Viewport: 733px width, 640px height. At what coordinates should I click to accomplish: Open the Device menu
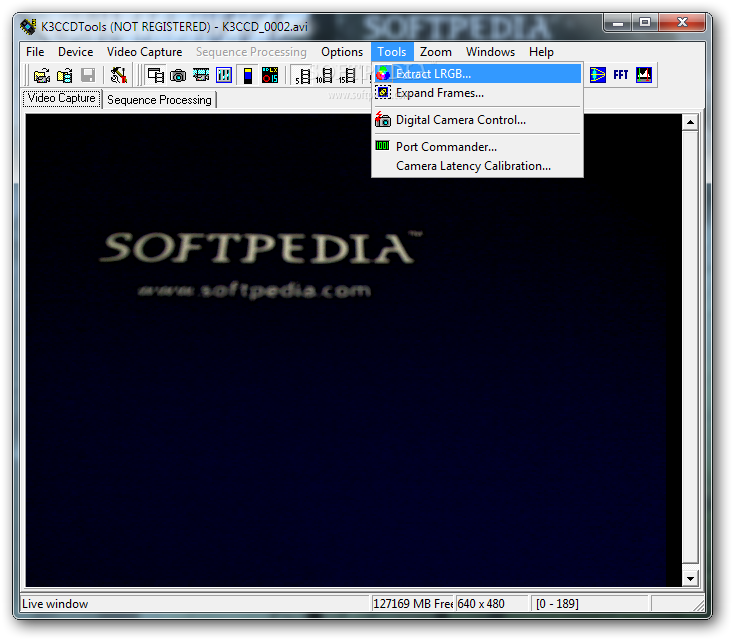75,52
